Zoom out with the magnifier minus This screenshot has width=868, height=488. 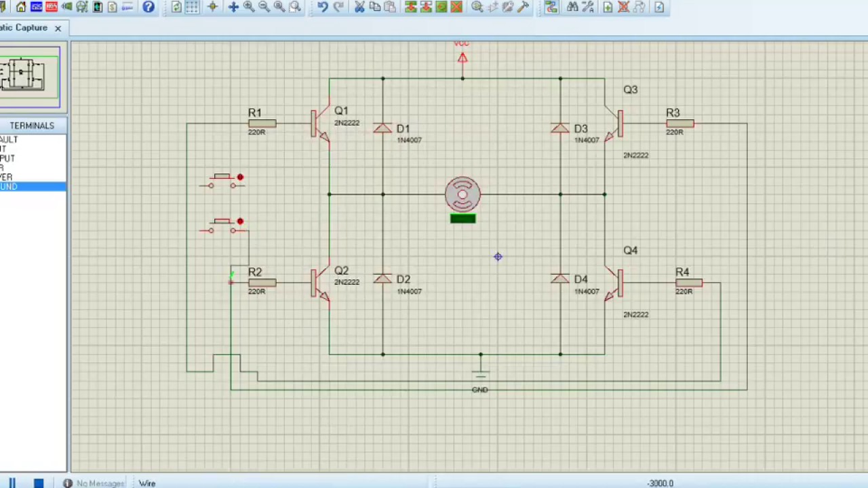264,7
